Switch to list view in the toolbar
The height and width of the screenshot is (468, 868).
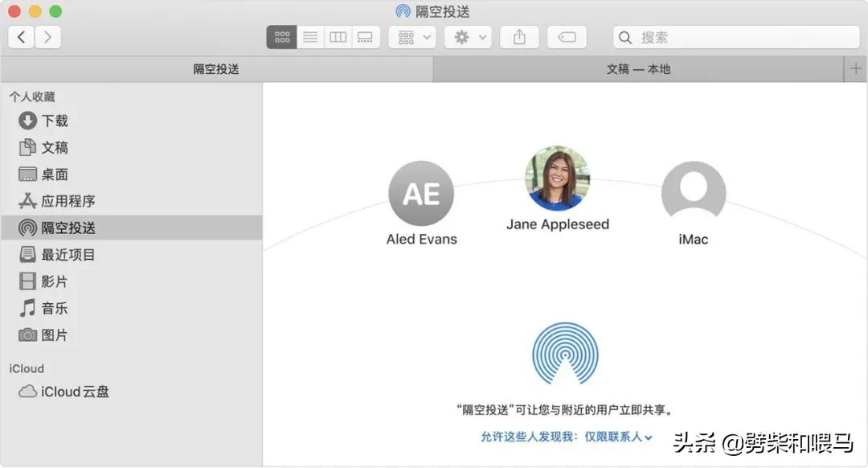click(309, 36)
